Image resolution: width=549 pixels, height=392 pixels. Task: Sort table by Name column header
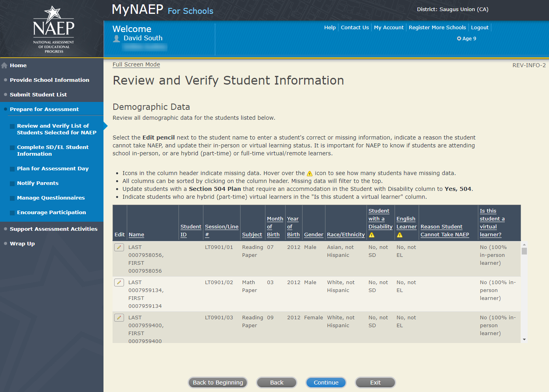[x=136, y=235]
